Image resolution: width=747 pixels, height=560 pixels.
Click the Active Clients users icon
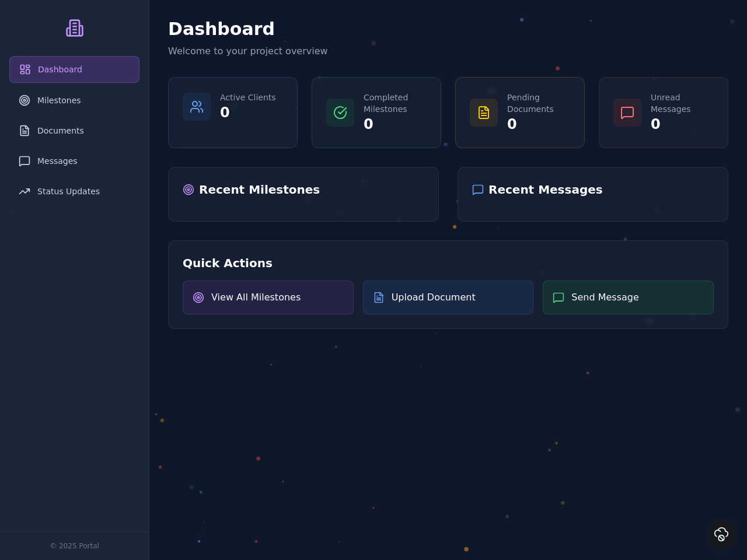coord(197,107)
